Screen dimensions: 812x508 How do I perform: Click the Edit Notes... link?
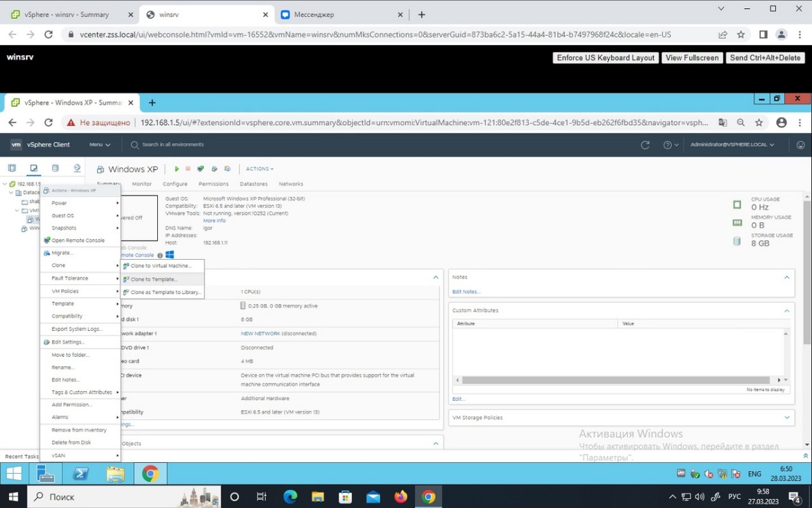pyautogui.click(x=466, y=291)
